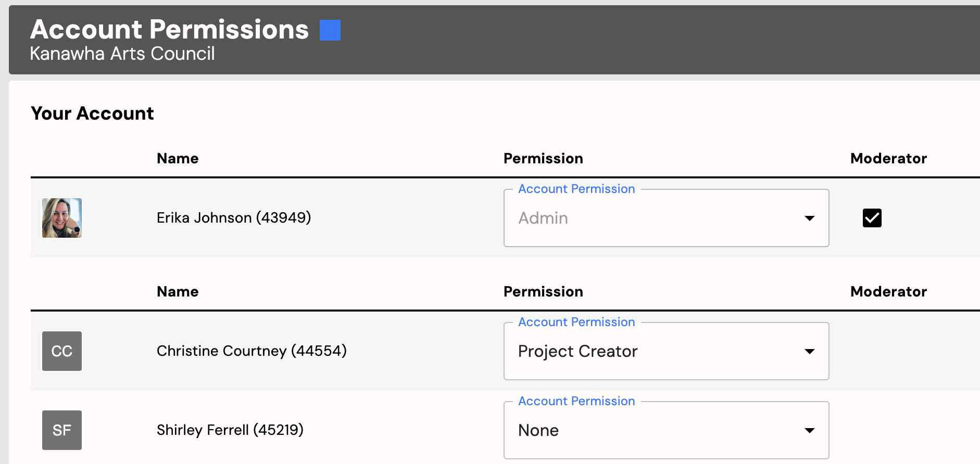Click the Kanawha Arts Council subtitle
This screenshot has width=980, height=464.
[x=122, y=54]
